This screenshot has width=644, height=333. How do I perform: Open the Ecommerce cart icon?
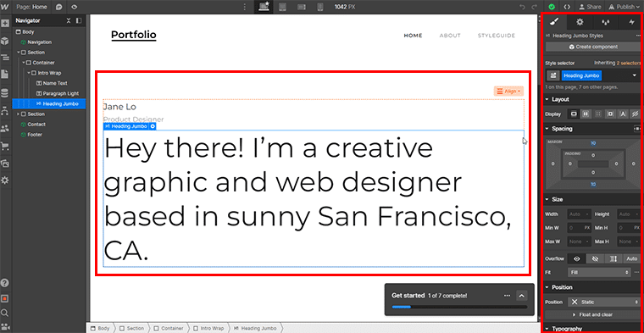click(x=5, y=146)
